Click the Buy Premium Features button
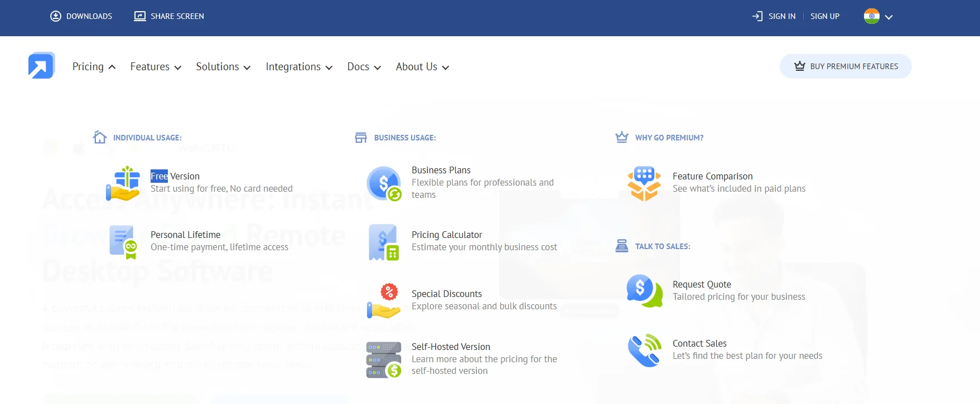Image resolution: width=980 pixels, height=404 pixels. tap(846, 66)
